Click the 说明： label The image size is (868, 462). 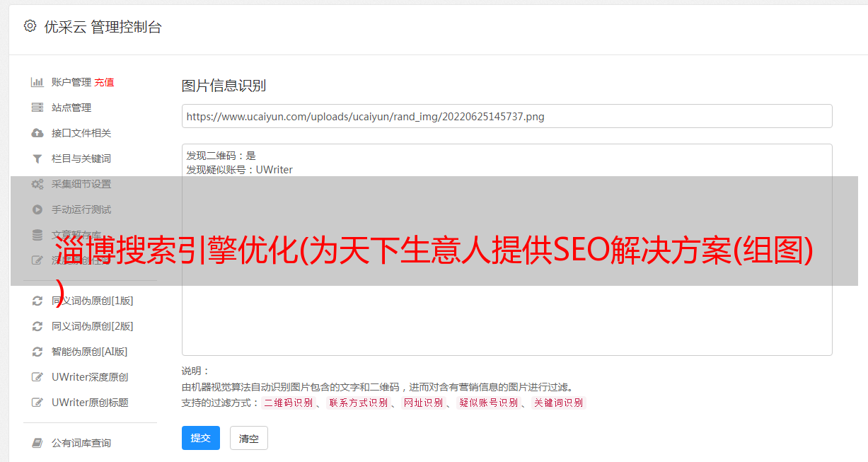(x=196, y=371)
